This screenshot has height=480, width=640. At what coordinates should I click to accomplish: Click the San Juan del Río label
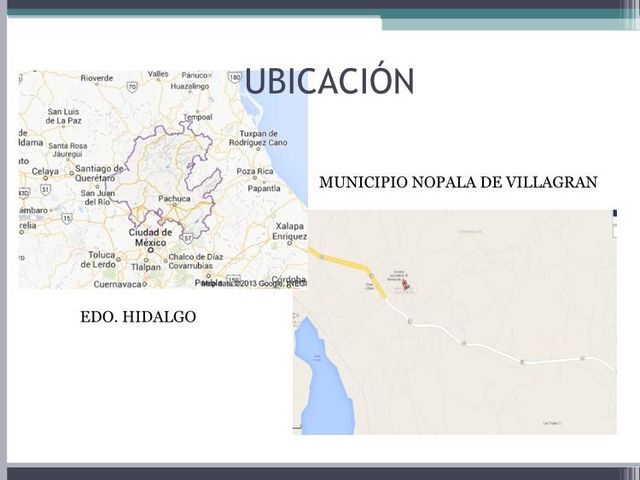(x=98, y=198)
